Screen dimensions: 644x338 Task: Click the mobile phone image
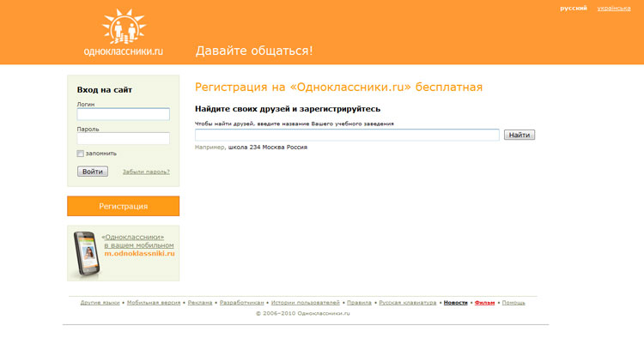(x=87, y=253)
